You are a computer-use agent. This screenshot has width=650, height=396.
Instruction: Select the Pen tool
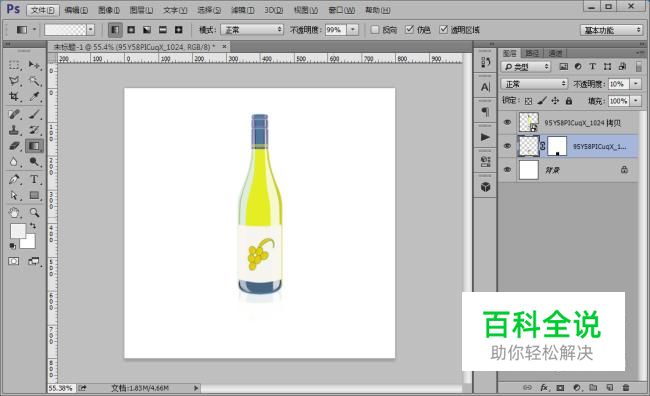tap(14, 180)
